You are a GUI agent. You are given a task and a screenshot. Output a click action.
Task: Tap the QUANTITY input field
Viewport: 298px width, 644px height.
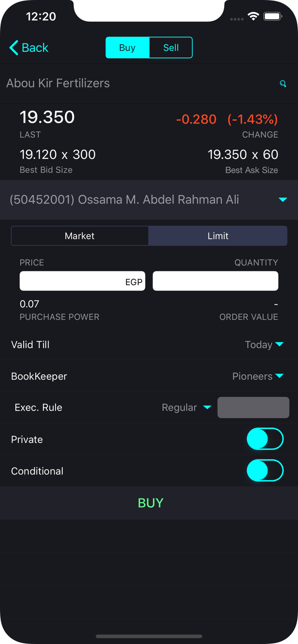(x=215, y=281)
